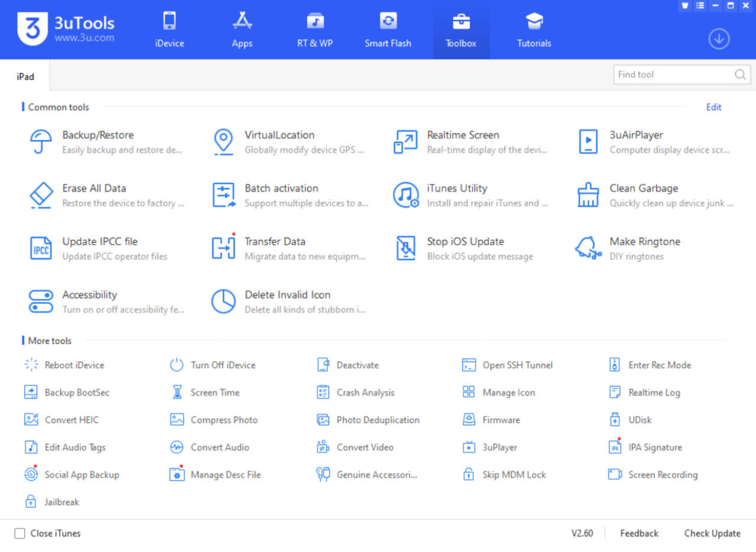The width and height of the screenshot is (756, 552).
Task: Open iTunes Utility music icon
Action: pos(406,195)
